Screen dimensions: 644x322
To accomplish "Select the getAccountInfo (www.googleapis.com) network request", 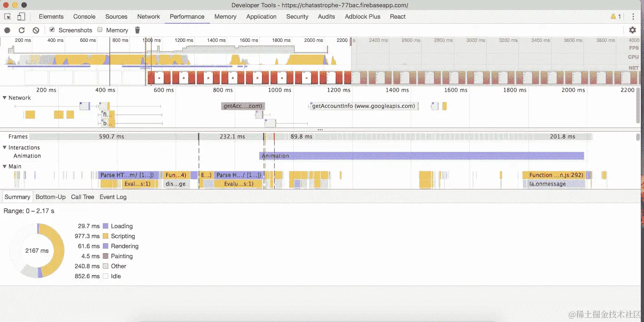I will pos(363,106).
